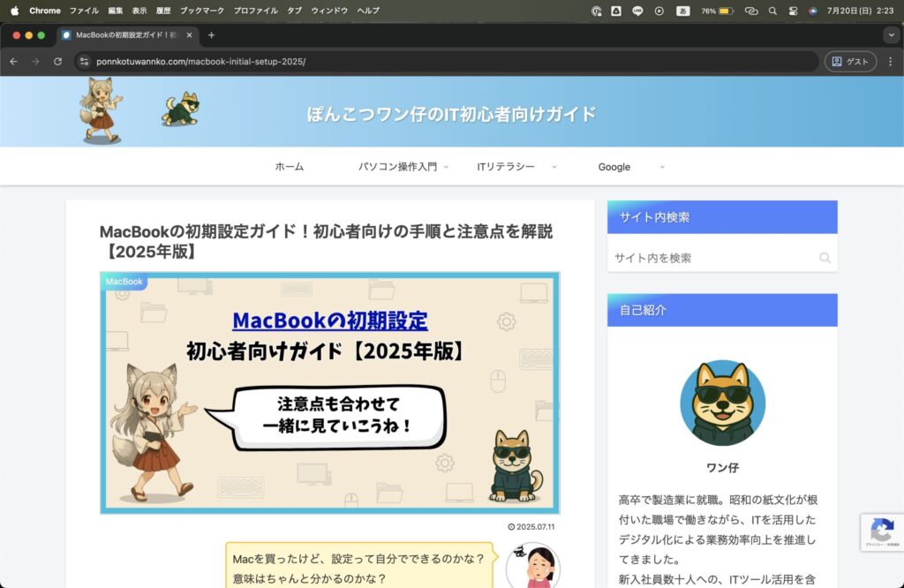The image size is (904, 588).
Task: Click the article title heading
Action: pos(327,242)
